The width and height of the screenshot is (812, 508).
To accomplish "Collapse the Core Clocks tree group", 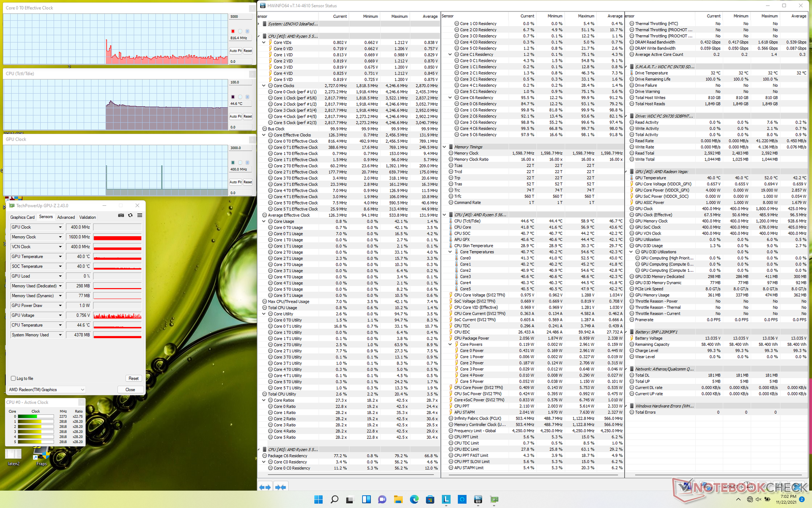I will coord(264,86).
